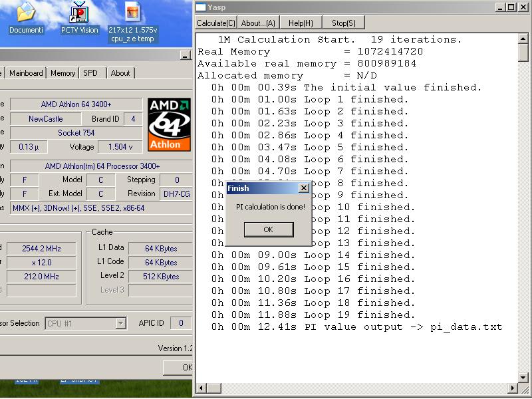
Task: Click the AMD Athlon 64 3400+ name field
Action: 76,104
